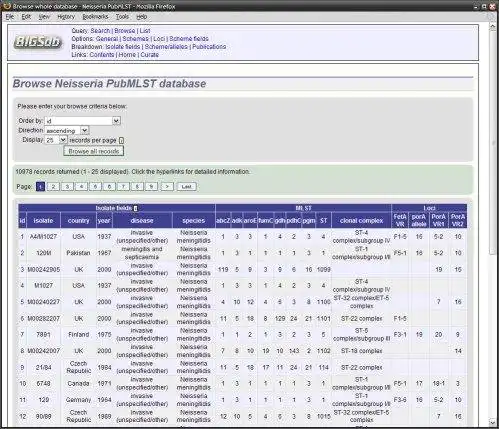This screenshot has width=499, height=429.
Task: Go to the Curate link
Action: click(149, 55)
